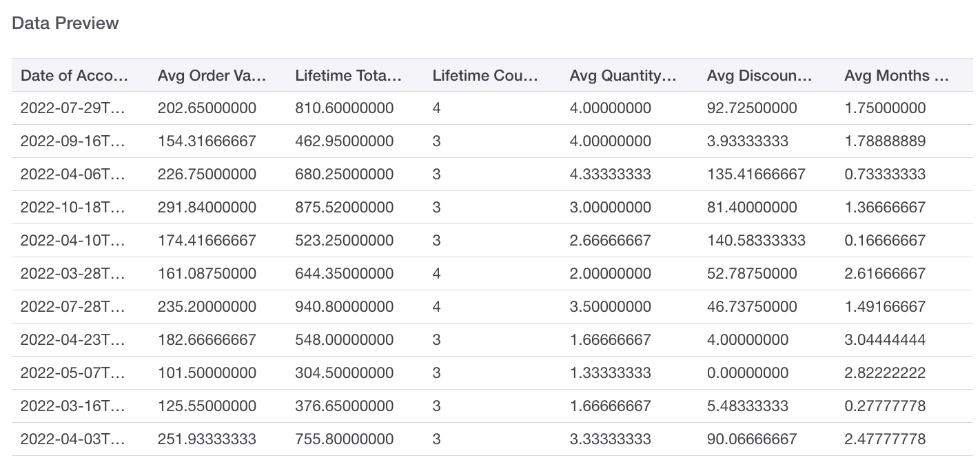Select the date cell 2022-10-18T…
Screen dimensions: 980x458
[x=73, y=208]
